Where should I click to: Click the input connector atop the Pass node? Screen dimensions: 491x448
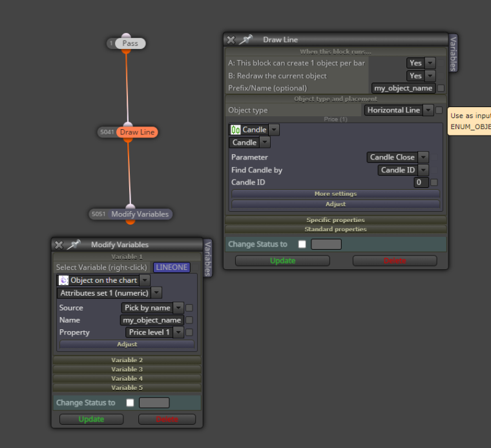point(126,36)
